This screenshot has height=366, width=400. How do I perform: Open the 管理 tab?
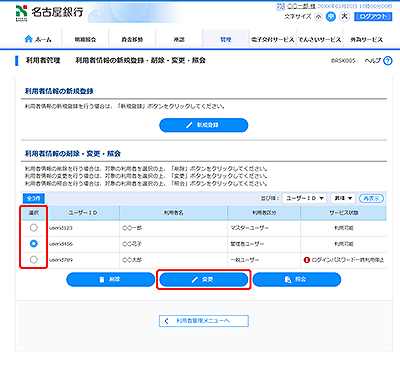(x=226, y=39)
